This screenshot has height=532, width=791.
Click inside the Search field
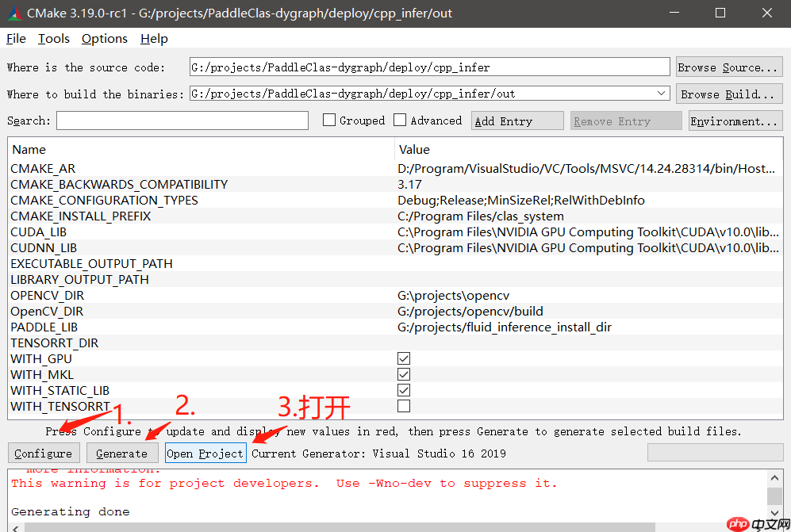(x=182, y=120)
